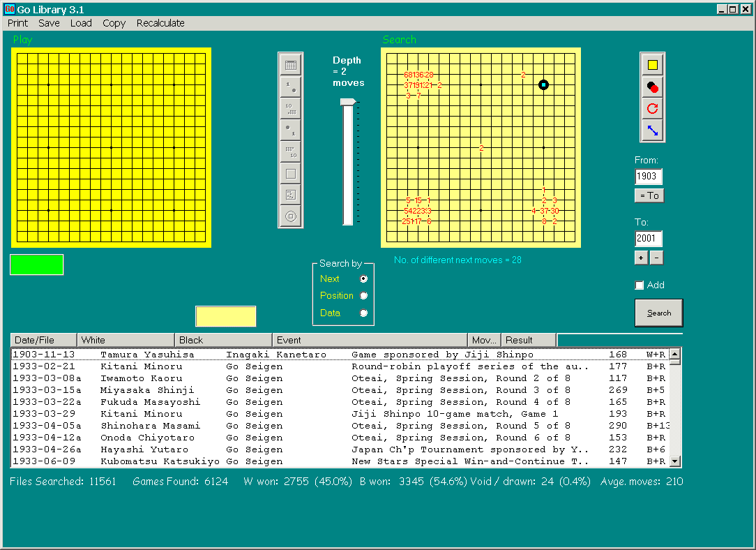756x550 pixels.
Task: Click the black and red stones icon
Action: click(652, 87)
